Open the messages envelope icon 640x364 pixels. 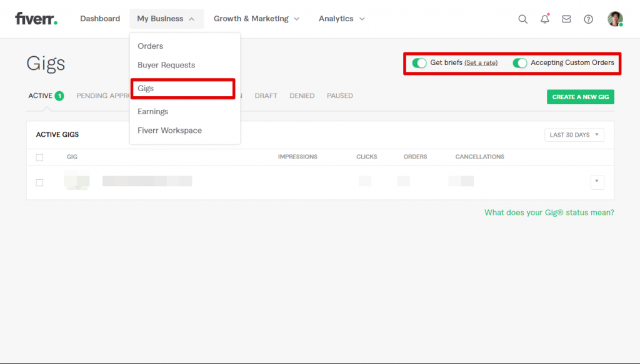(x=566, y=19)
